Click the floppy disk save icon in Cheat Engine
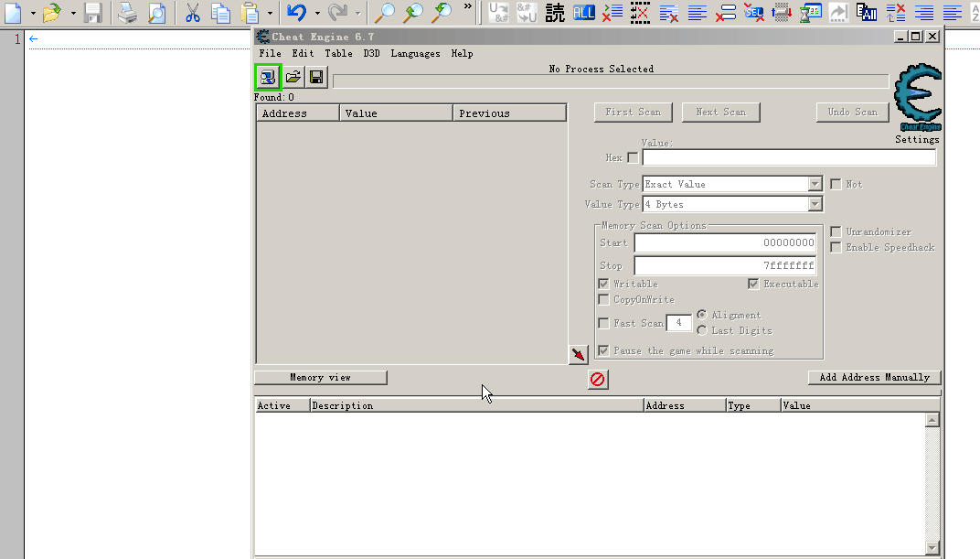The height and width of the screenshot is (559, 980). coord(316,77)
